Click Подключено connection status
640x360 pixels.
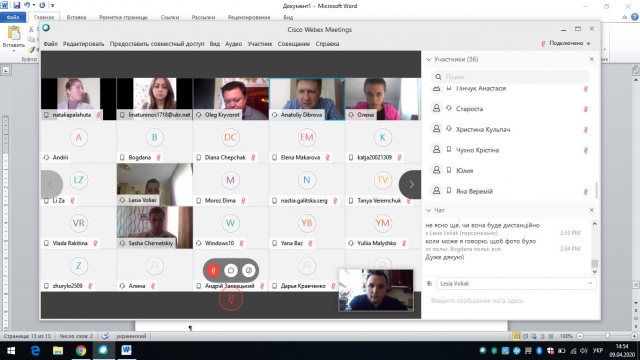566,43
